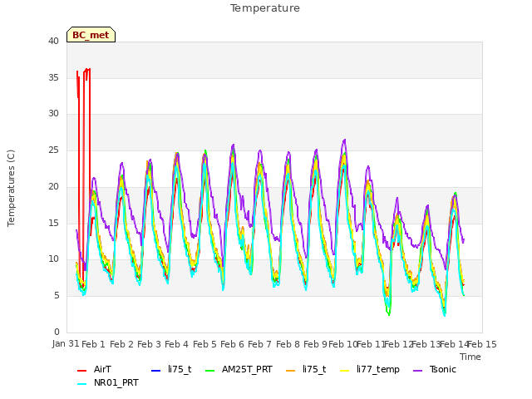This screenshot has width=532, height=399.
Task: Click the 20 y-axis tick label
Action: point(53,186)
